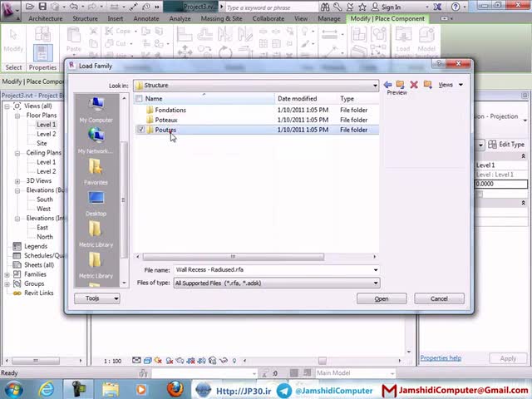Click the star Favorites icon in title bar
Image resolution: width=532 pixels, height=399 pixels.
(362, 7)
